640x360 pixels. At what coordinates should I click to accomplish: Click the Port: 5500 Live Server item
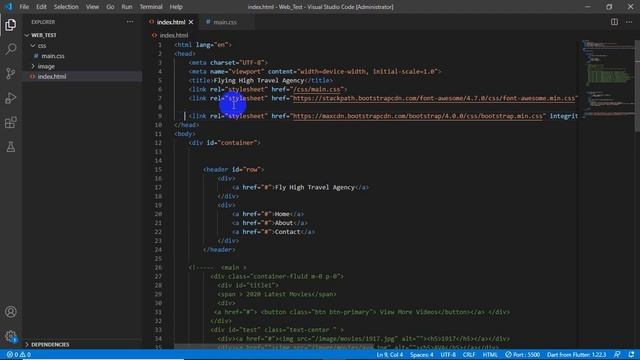point(522,355)
